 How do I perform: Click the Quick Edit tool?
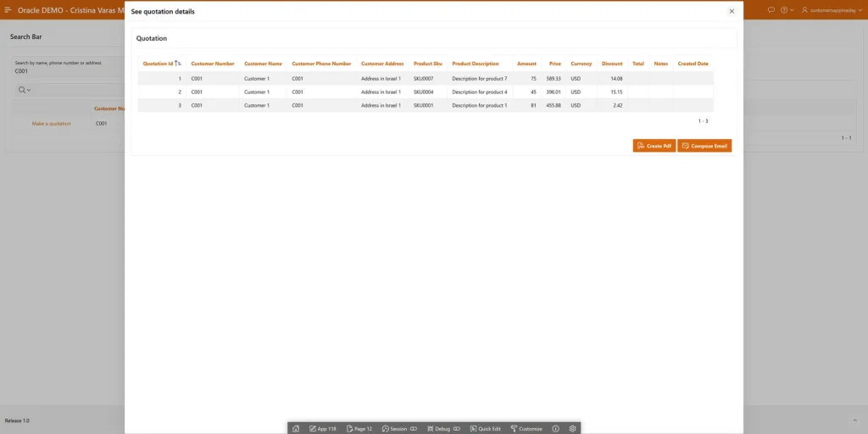tap(486, 429)
